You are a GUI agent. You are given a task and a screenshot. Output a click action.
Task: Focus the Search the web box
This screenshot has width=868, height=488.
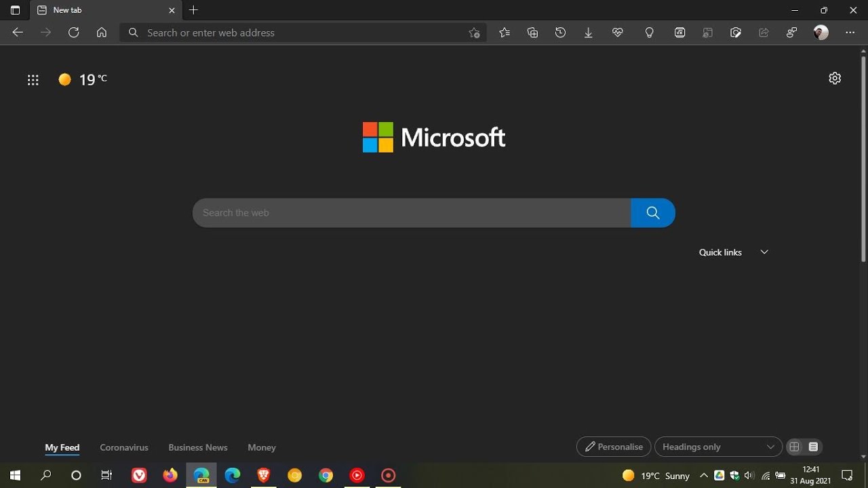[412, 213]
